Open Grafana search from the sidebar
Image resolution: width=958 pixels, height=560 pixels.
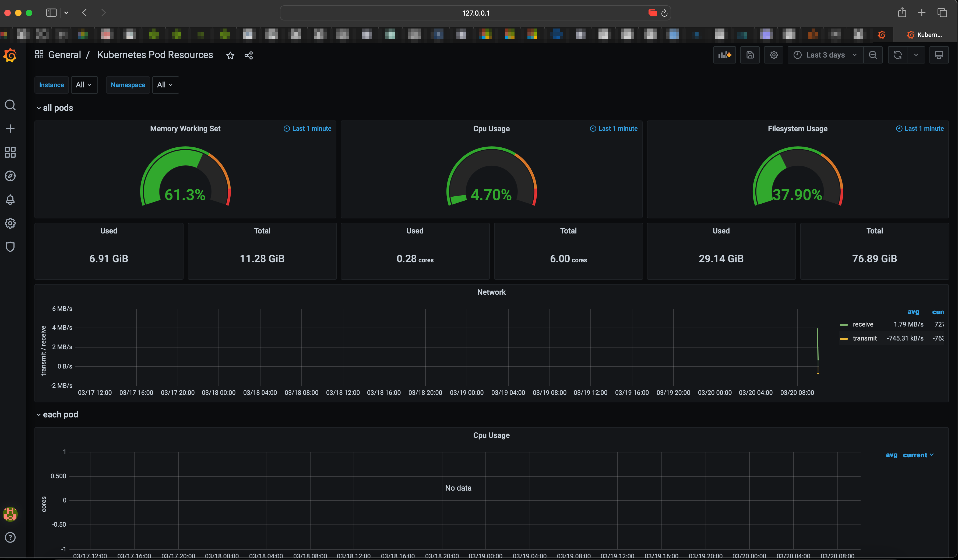10,105
